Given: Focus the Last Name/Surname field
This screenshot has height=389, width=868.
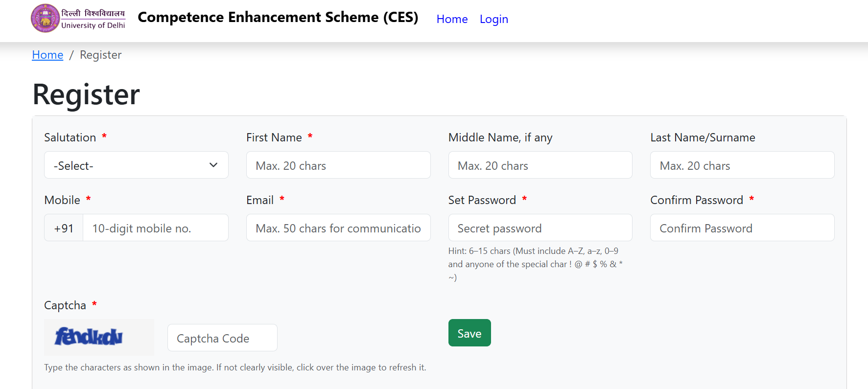Looking at the screenshot, I should coord(742,165).
